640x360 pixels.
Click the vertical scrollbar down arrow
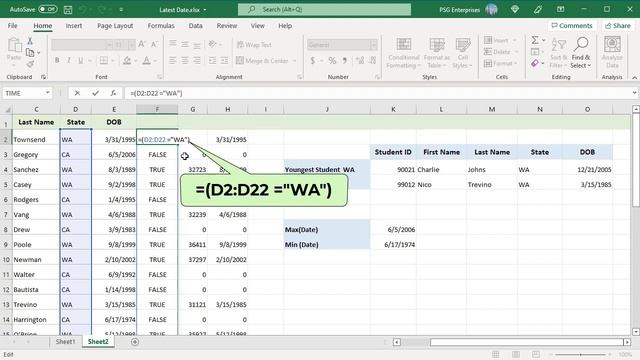[635, 331]
